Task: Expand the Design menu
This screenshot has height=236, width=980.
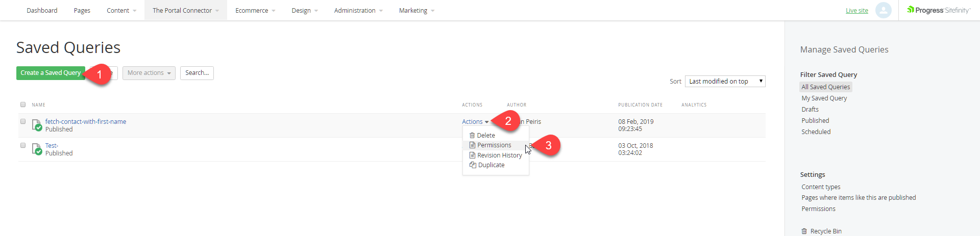Action: 305,10
